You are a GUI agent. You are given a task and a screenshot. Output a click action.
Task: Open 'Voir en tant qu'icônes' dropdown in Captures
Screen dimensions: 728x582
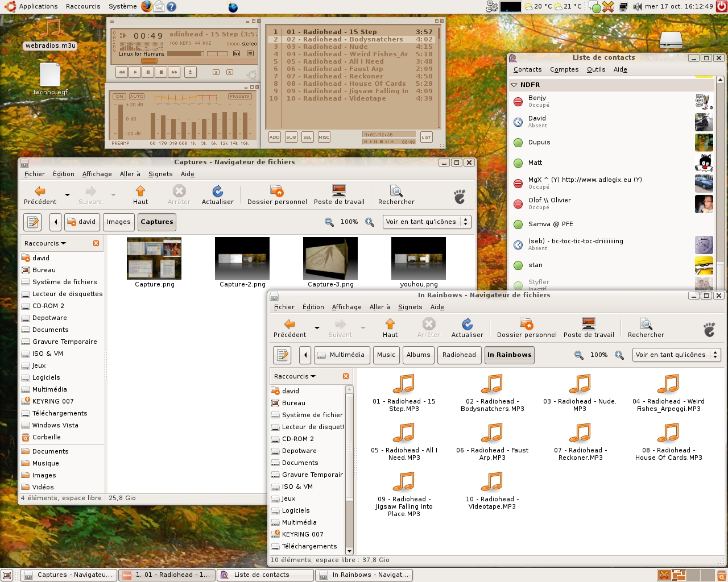(x=427, y=222)
